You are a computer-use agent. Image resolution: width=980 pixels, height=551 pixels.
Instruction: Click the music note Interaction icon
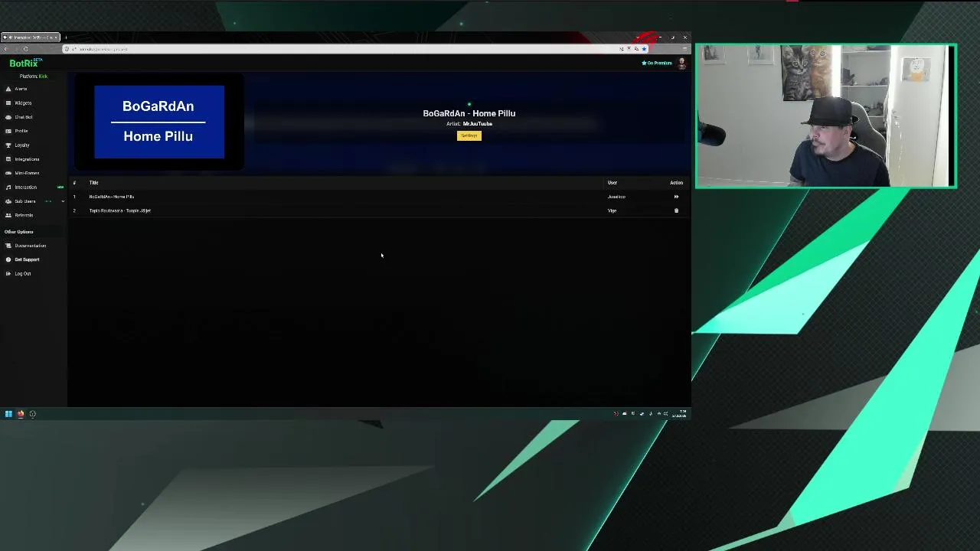pos(8,187)
